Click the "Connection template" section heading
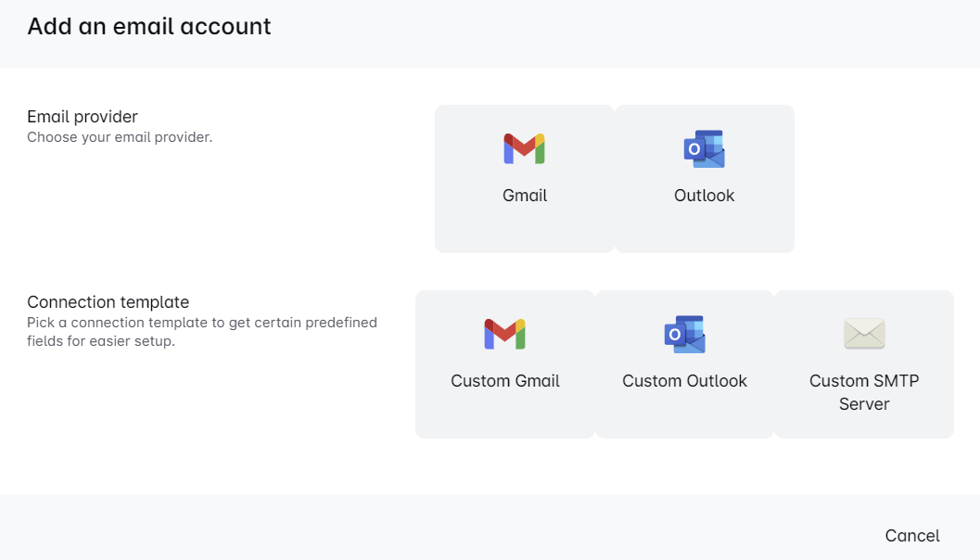The image size is (980, 560). point(108,302)
